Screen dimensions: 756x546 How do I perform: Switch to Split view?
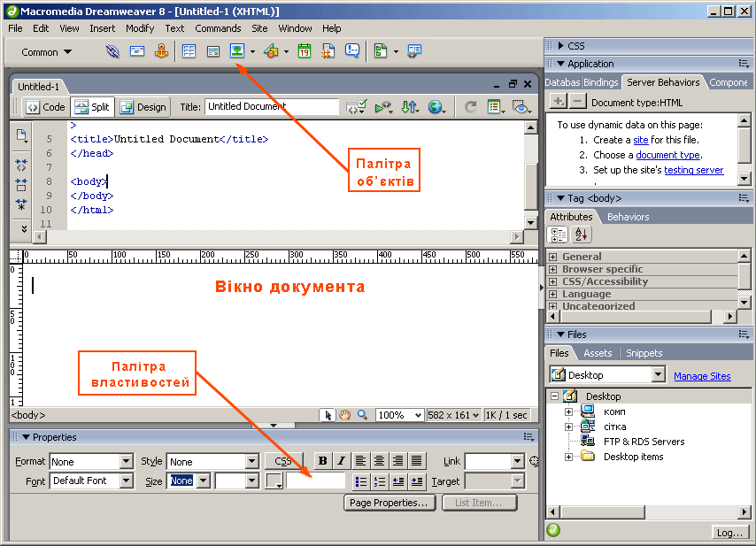(x=92, y=107)
